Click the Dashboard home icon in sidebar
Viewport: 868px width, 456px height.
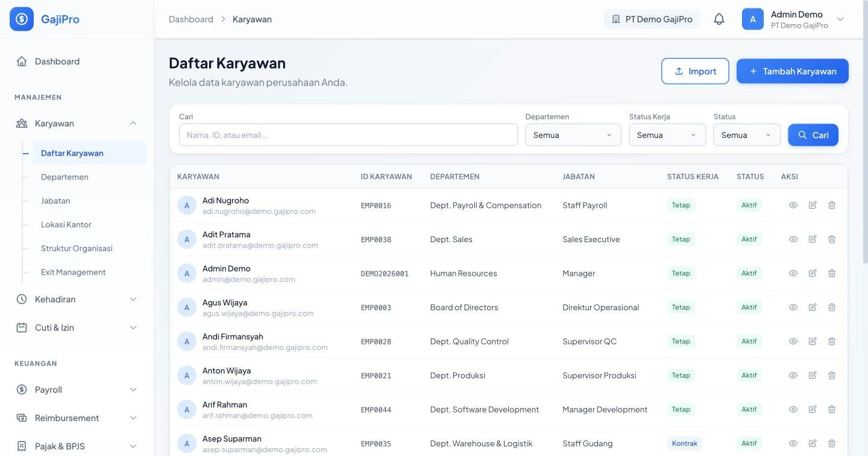click(22, 61)
